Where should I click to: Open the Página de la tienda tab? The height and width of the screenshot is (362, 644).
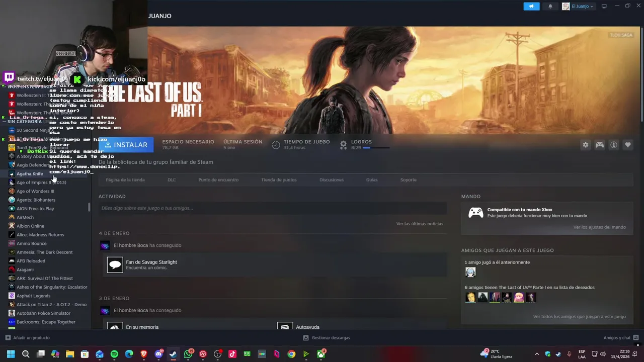coord(125,180)
